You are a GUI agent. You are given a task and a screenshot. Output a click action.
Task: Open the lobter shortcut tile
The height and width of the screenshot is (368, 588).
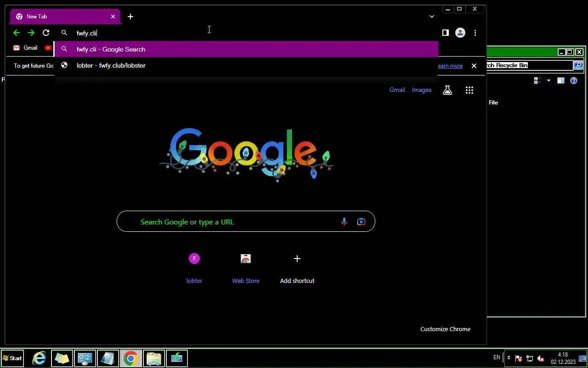[x=194, y=268]
